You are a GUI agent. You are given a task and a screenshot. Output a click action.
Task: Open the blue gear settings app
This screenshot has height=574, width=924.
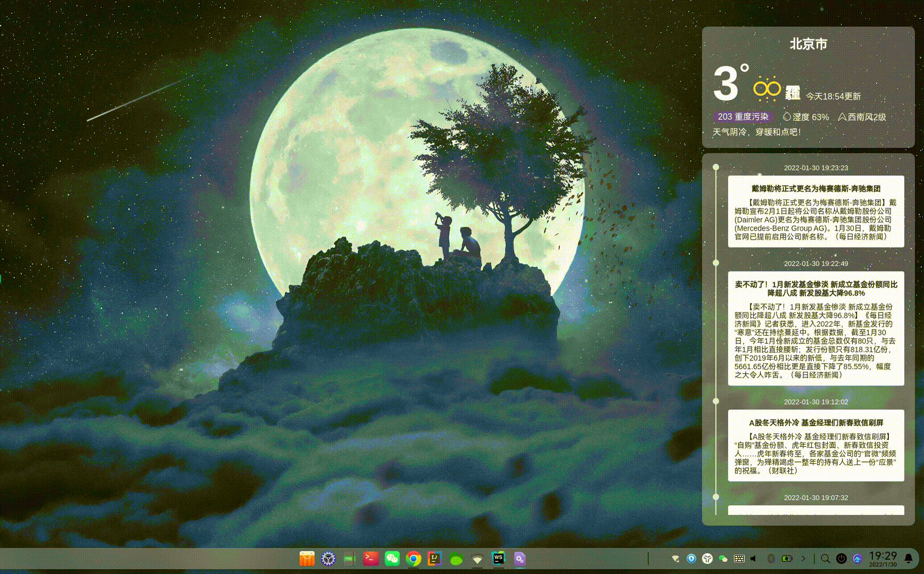click(328, 559)
